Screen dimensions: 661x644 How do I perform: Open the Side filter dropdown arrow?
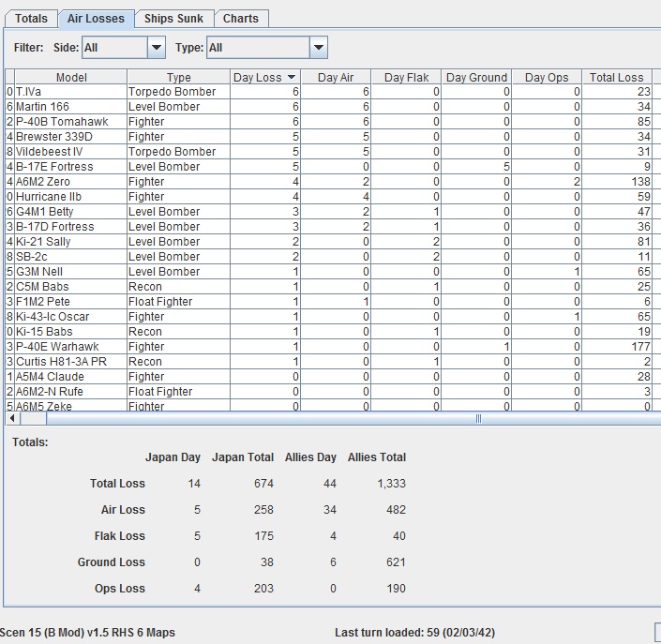156,47
